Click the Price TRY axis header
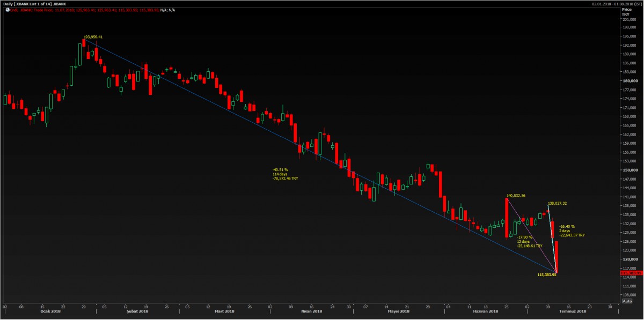644x320 pixels. click(x=626, y=12)
